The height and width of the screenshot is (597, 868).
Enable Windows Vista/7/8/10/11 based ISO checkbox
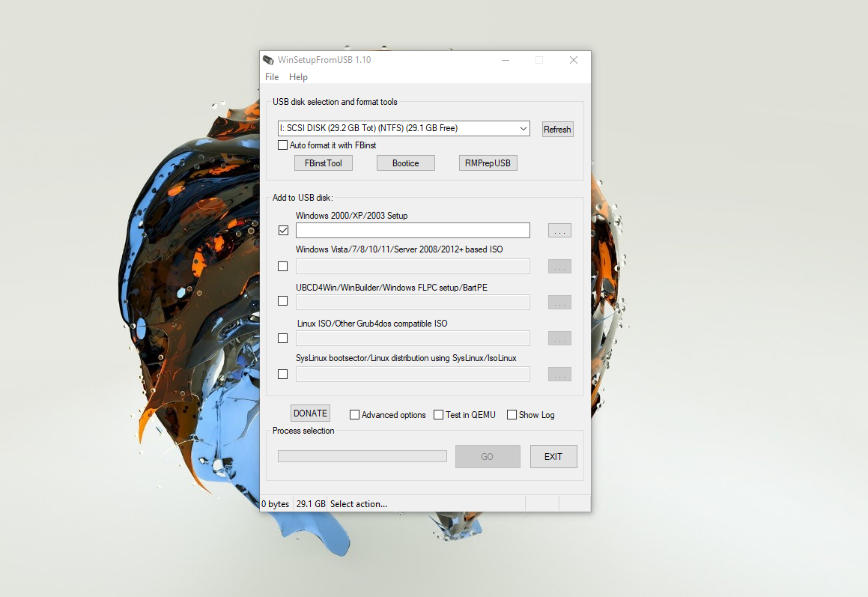[283, 266]
